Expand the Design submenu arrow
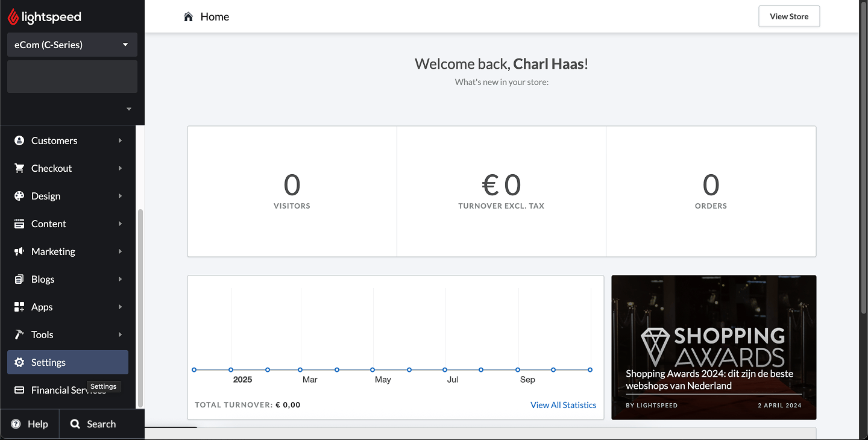 point(120,196)
